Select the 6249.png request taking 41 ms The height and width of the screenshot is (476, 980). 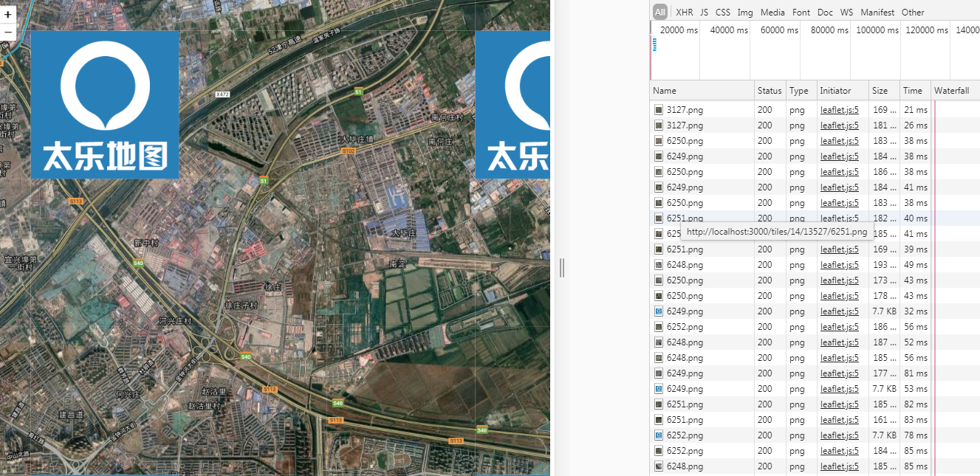pyautogui.click(x=815, y=187)
